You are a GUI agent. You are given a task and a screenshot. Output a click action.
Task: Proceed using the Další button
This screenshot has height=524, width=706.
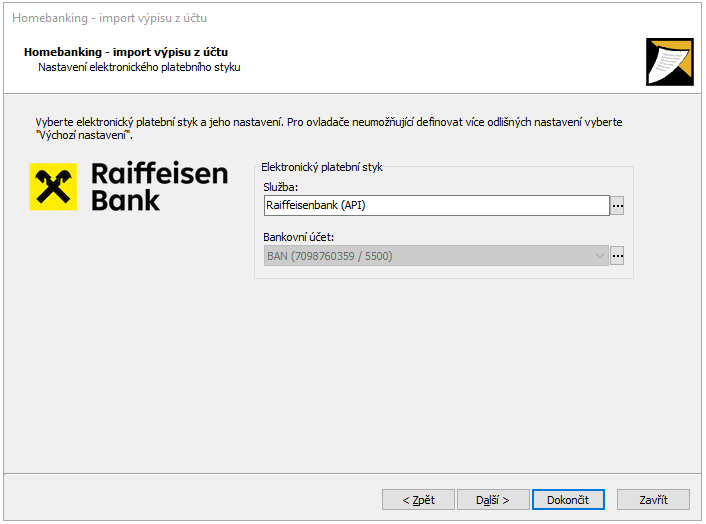pyautogui.click(x=493, y=500)
